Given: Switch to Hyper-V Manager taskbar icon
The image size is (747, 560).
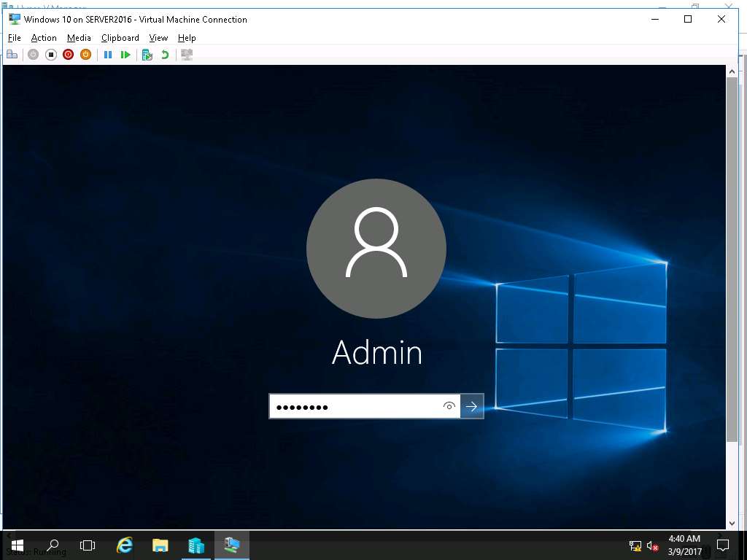Looking at the screenshot, I should click(x=196, y=545).
